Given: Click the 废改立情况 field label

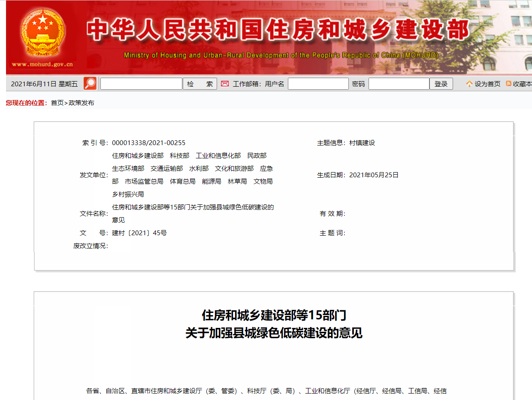Looking at the screenshot, I should (91, 246).
